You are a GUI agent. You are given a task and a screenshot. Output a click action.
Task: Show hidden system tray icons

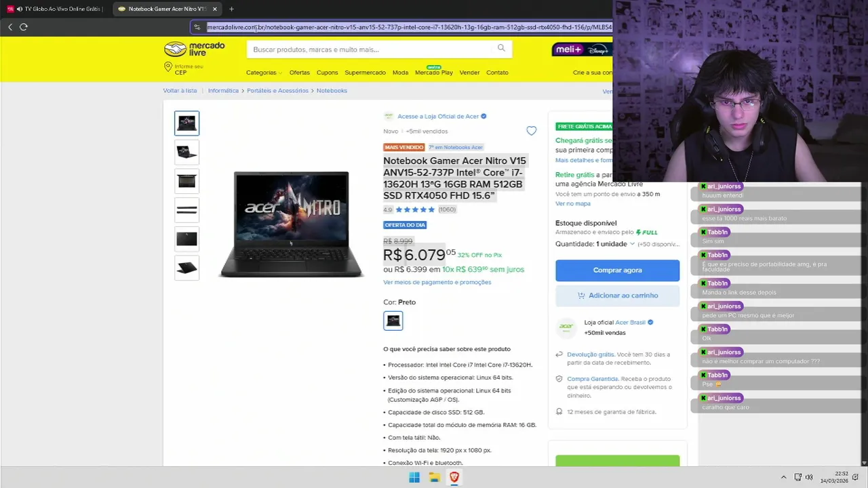[783, 477]
